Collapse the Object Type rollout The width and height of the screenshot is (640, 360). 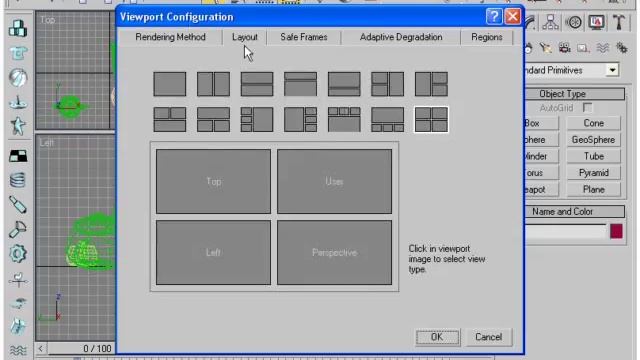[x=574, y=94]
